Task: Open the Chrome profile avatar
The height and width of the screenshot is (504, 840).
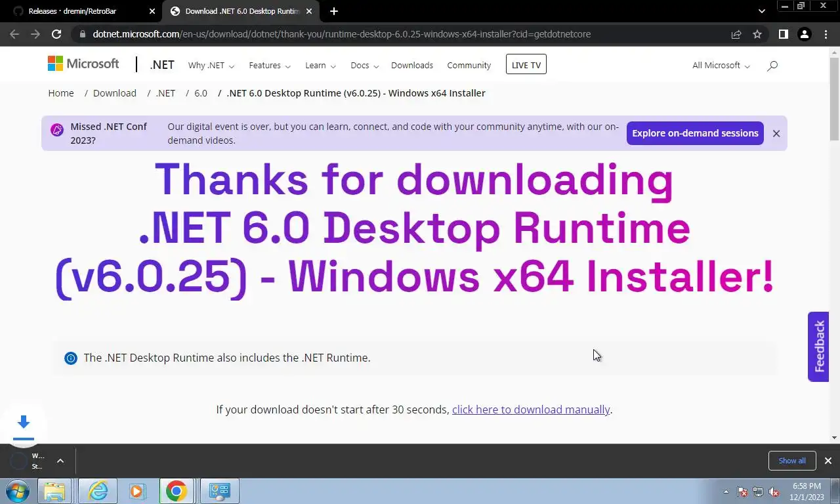Action: click(x=804, y=34)
